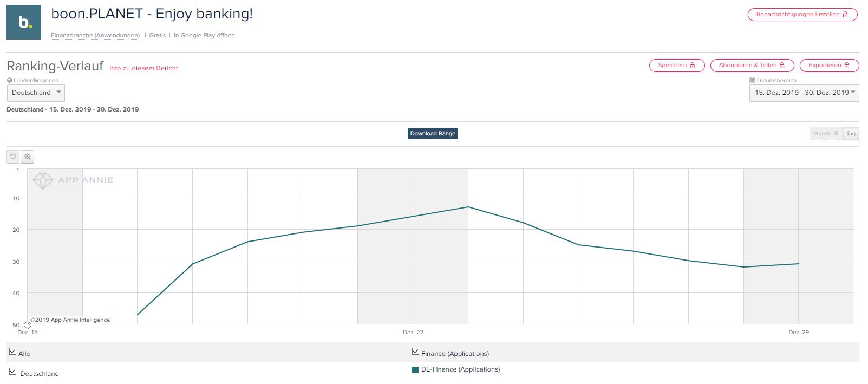This screenshot has height=384, width=868.
Task: Click the Download-Ränge label on the chart
Action: click(x=433, y=133)
